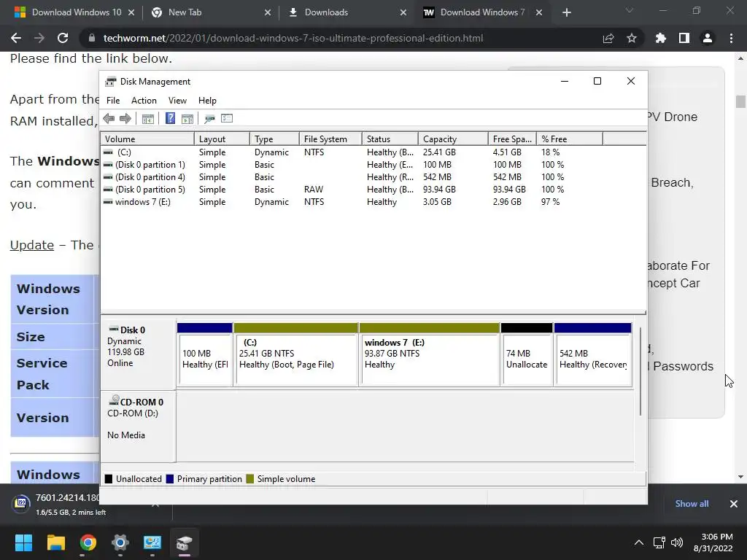This screenshot has height=560, width=747.
Task: Open the Chrome Extensions puzzle icon
Action: [x=661, y=38]
